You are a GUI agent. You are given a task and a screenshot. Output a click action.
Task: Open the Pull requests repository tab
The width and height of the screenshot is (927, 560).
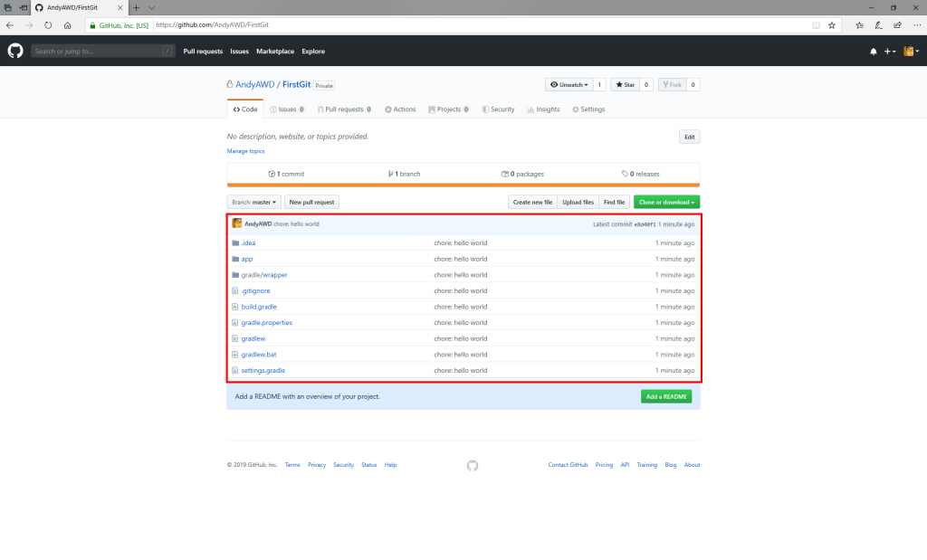[x=345, y=109]
